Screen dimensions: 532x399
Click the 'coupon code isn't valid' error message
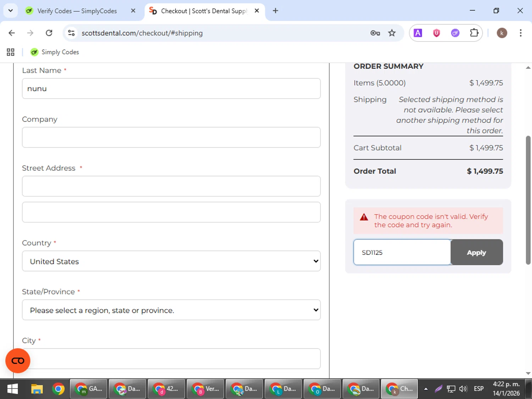pyautogui.click(x=428, y=221)
